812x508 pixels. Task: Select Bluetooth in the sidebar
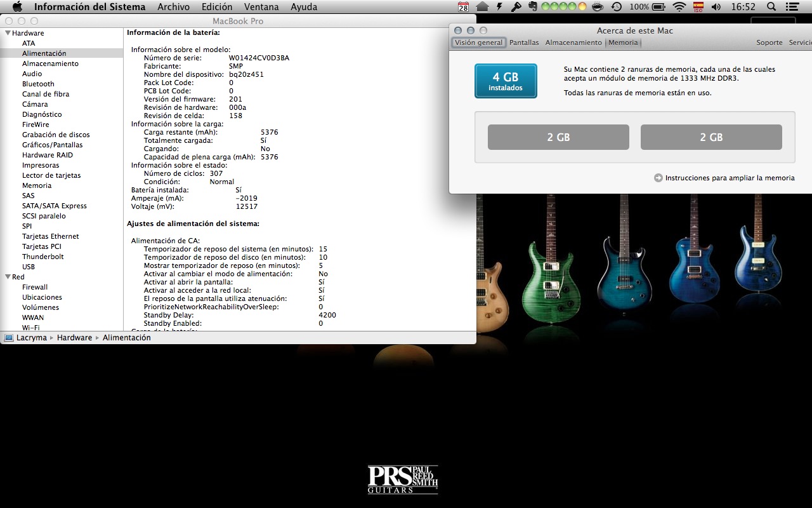coord(38,84)
